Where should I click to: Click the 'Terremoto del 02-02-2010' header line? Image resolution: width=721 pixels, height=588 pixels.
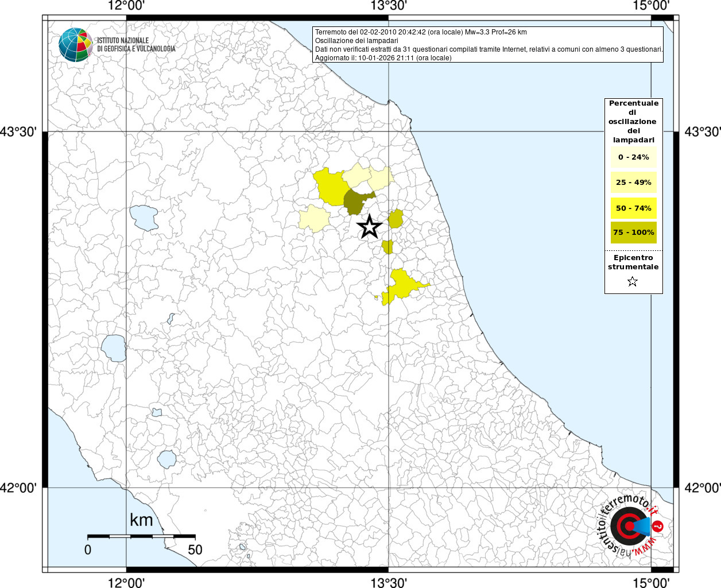pos(421,32)
